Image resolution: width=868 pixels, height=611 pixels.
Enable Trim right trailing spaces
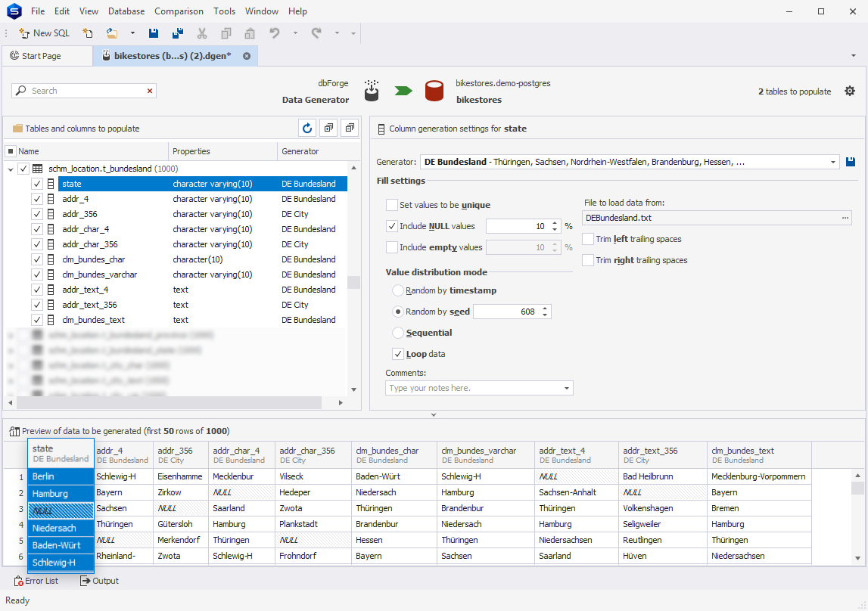[x=588, y=260]
